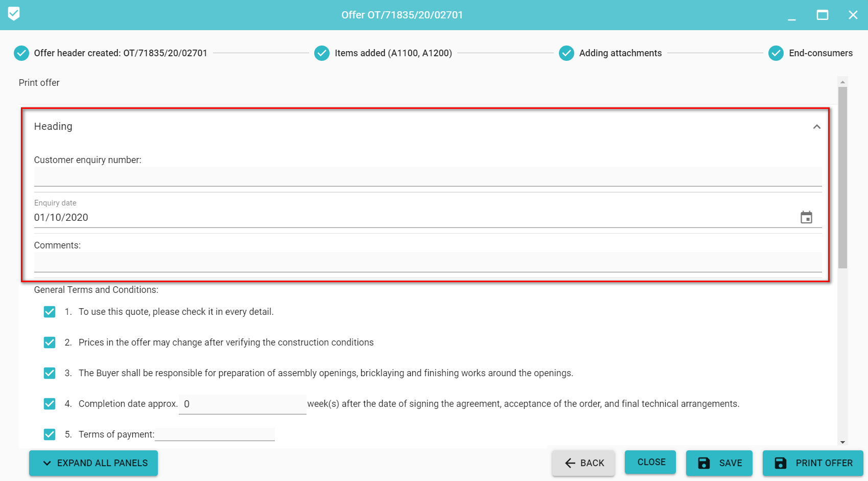
Task: Minimize the Offer window
Action: point(792,16)
